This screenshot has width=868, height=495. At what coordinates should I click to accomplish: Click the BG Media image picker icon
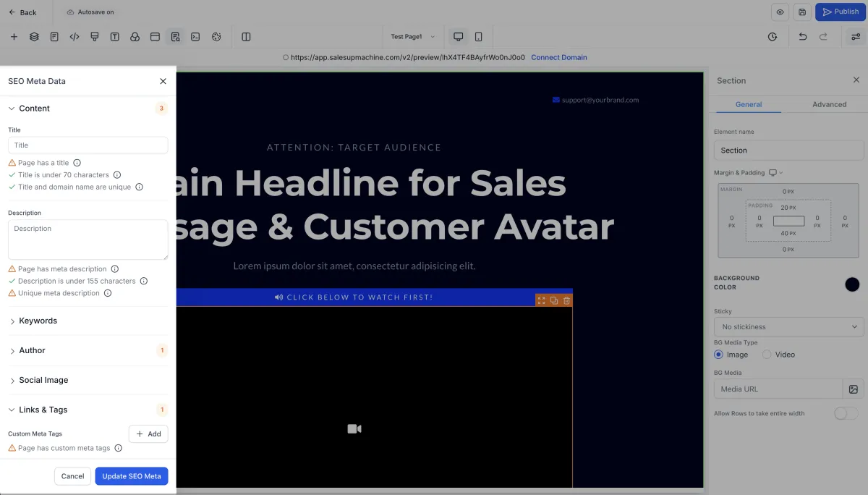(854, 389)
